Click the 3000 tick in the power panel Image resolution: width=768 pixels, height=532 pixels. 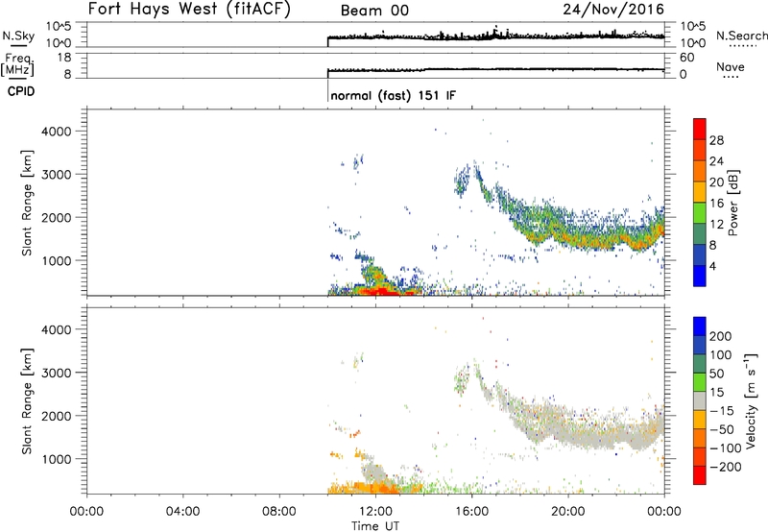[x=56, y=175]
